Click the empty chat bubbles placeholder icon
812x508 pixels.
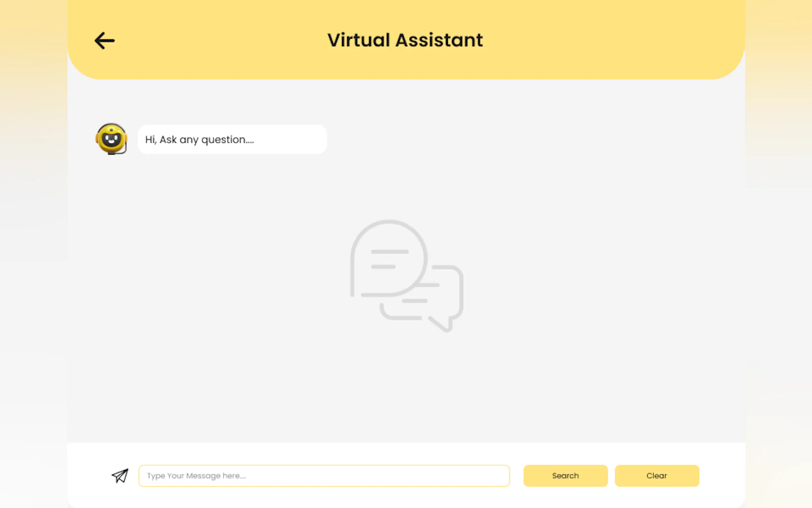pyautogui.click(x=406, y=276)
